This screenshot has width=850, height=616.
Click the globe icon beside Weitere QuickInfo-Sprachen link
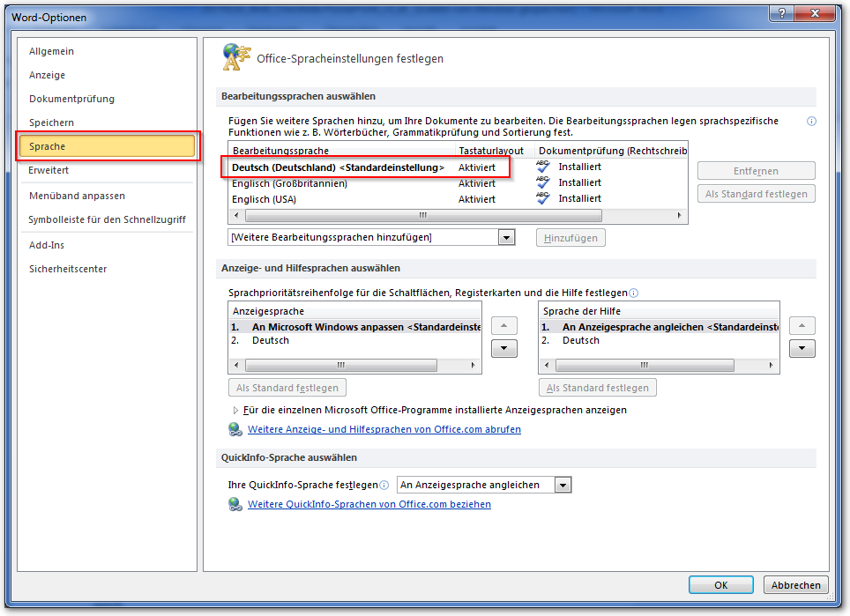click(235, 504)
